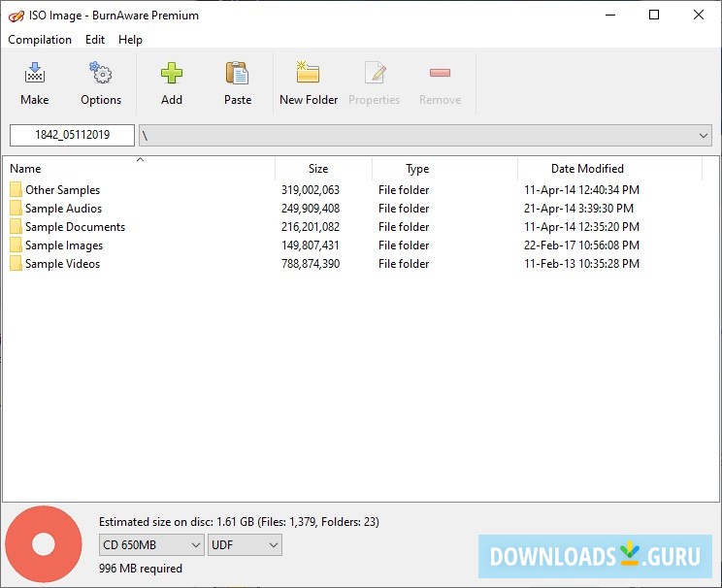Click the size value 149,807,431

311,245
